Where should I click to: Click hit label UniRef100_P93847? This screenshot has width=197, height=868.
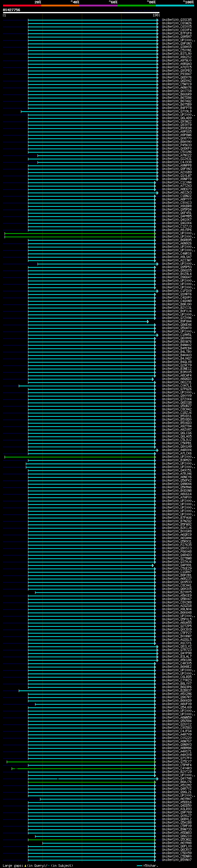177,74
